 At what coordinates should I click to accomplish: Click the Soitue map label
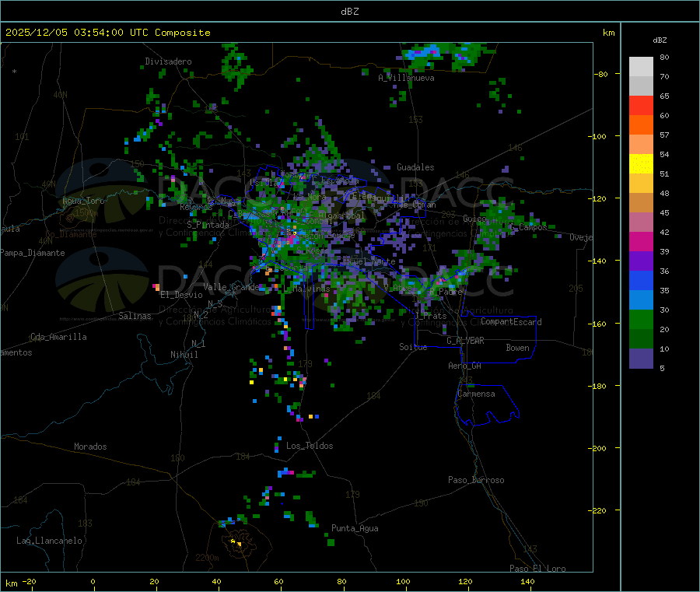pyautogui.click(x=413, y=347)
